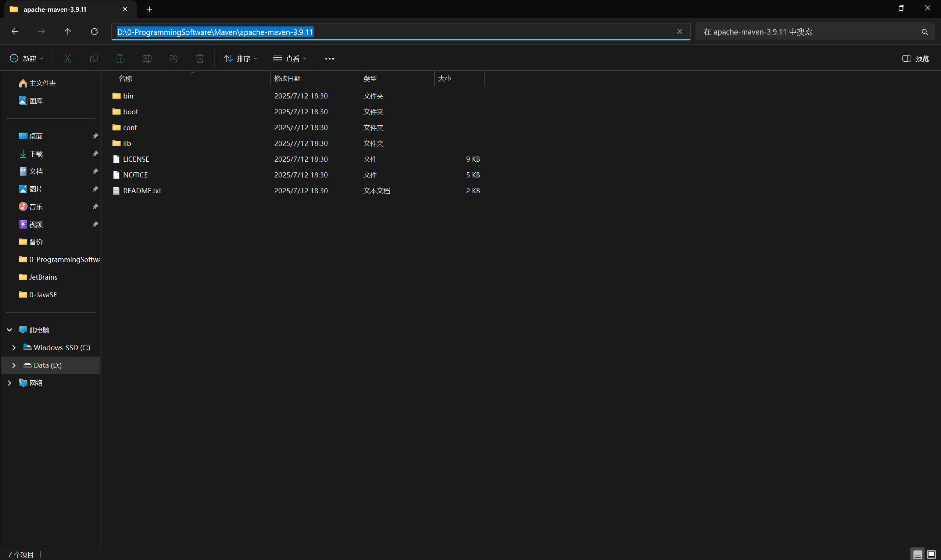Toggle the preview pane button

pos(915,58)
